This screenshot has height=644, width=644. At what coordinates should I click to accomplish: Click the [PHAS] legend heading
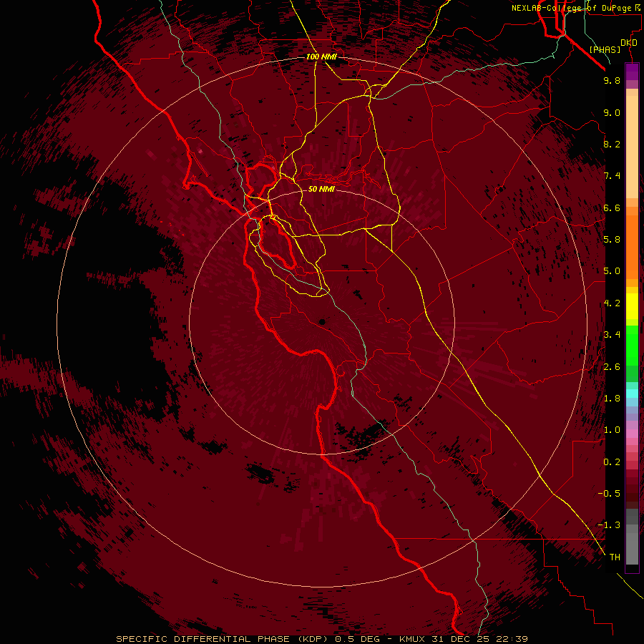click(x=605, y=49)
